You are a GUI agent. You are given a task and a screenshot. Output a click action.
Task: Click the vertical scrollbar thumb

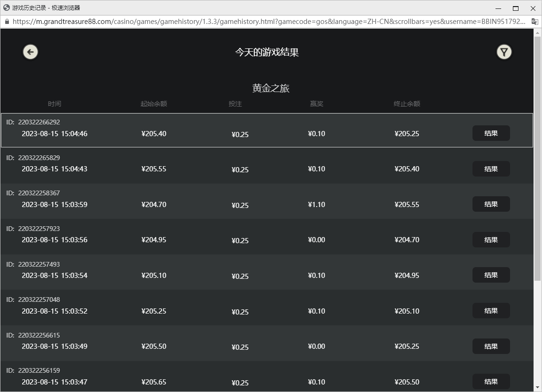tap(537, 159)
